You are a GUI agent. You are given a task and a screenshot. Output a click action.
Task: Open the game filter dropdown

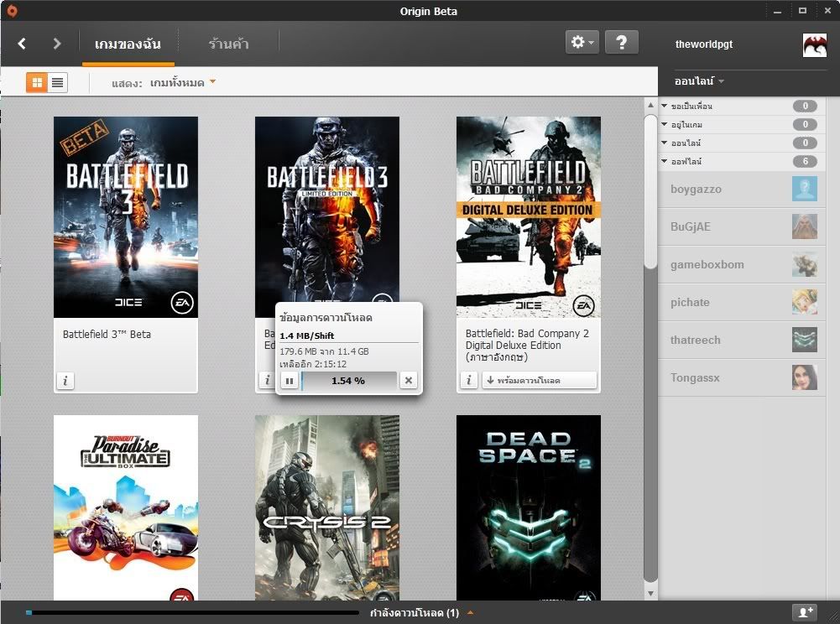(183, 83)
